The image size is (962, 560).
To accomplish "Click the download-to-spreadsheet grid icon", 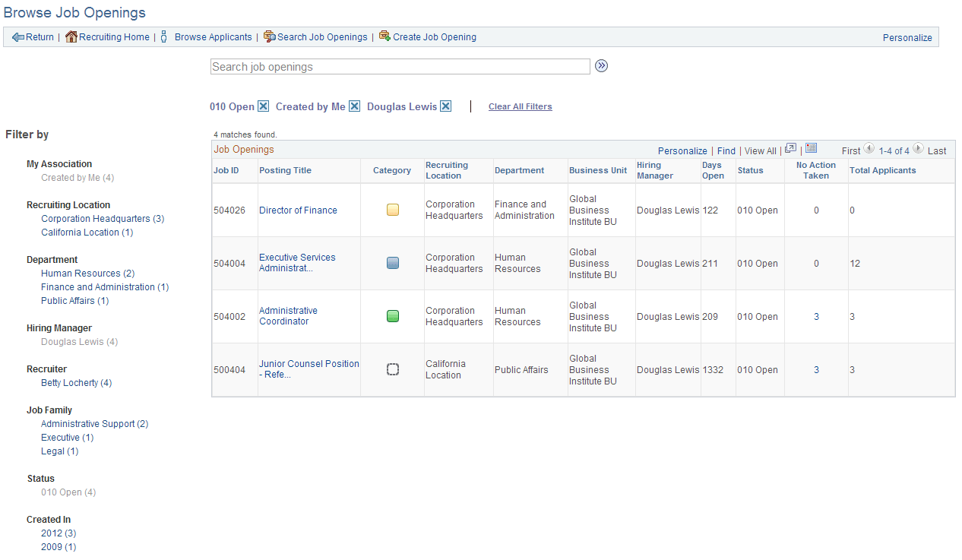I will click(x=810, y=148).
